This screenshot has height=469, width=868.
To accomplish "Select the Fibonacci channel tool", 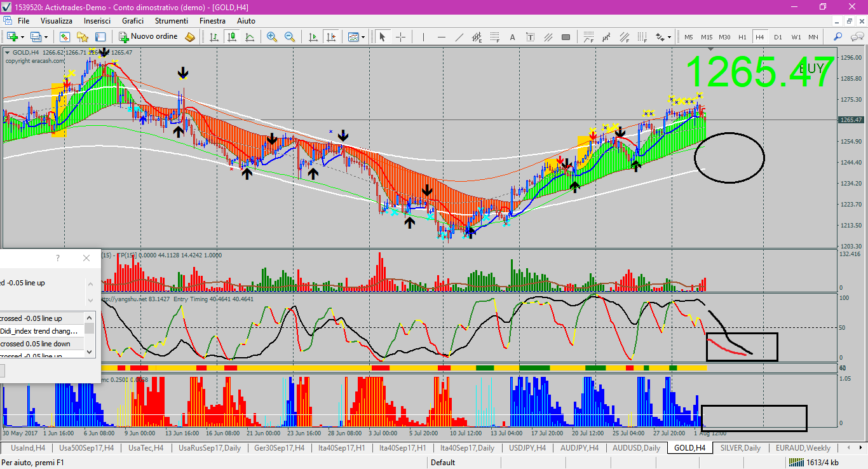I will click(x=625, y=37).
